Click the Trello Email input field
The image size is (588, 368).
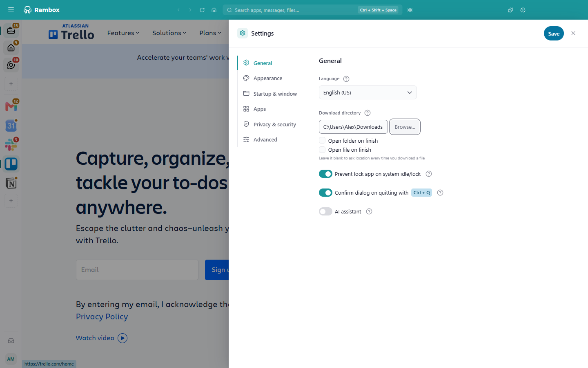137,270
